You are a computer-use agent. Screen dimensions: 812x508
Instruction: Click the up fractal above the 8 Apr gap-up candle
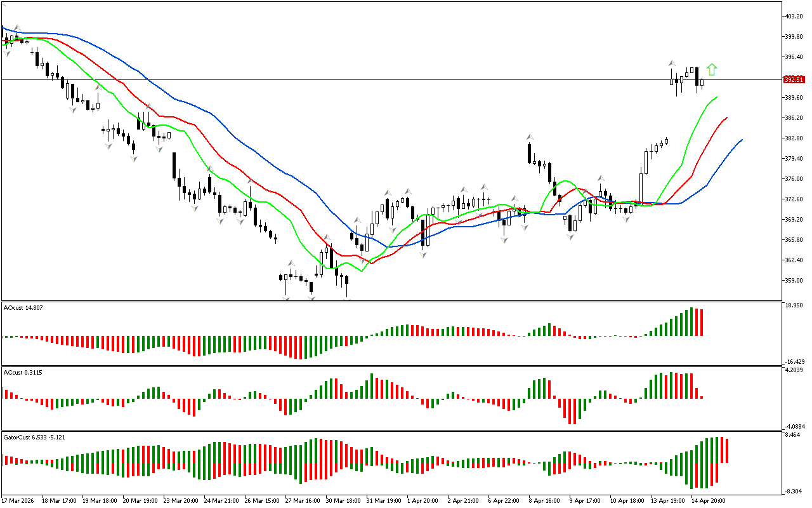pyautogui.click(x=528, y=137)
